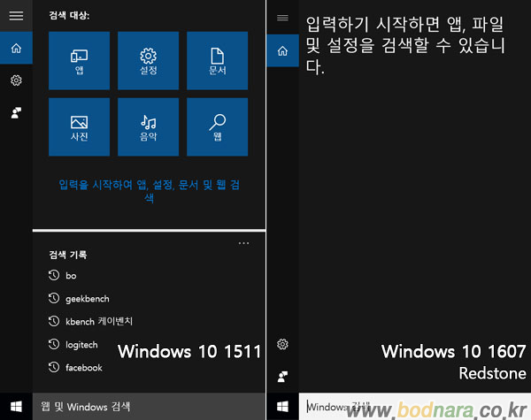Click the Feedback icon in the 1511 sidebar

pos(16,112)
